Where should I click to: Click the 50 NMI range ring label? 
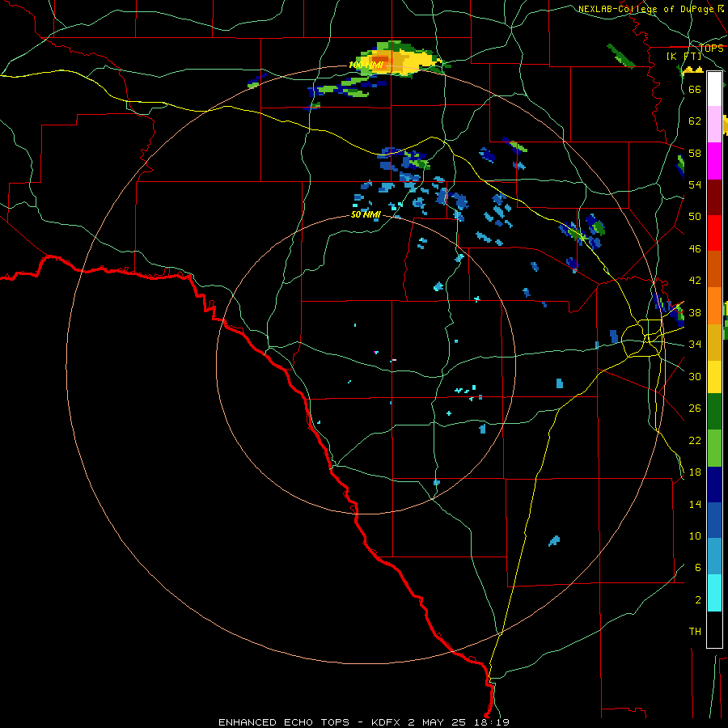tap(366, 214)
